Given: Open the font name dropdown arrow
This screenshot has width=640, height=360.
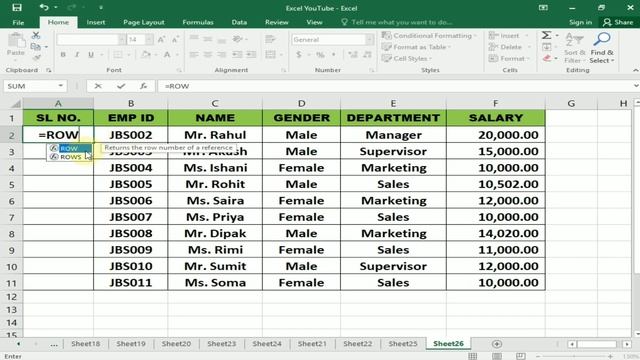Looking at the screenshot, I should click(x=122, y=40).
